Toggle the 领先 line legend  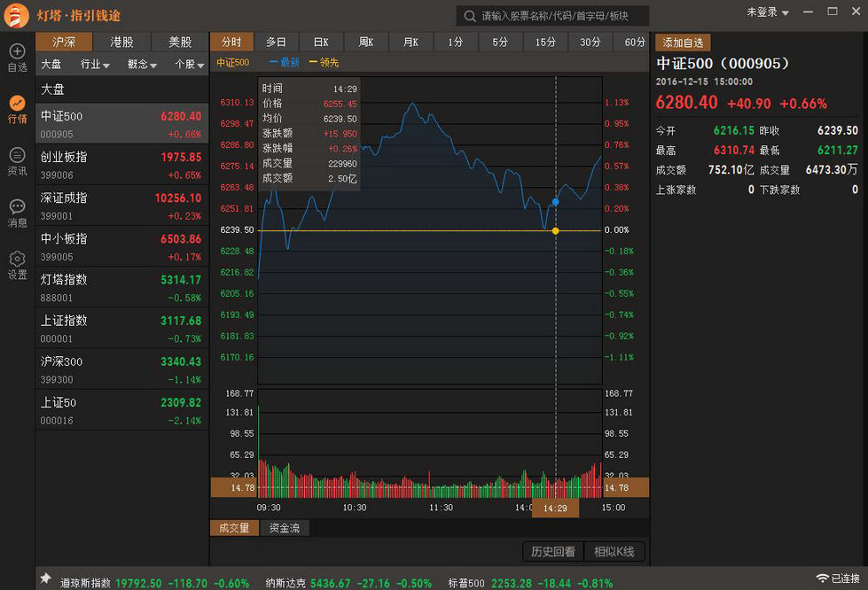(324, 63)
